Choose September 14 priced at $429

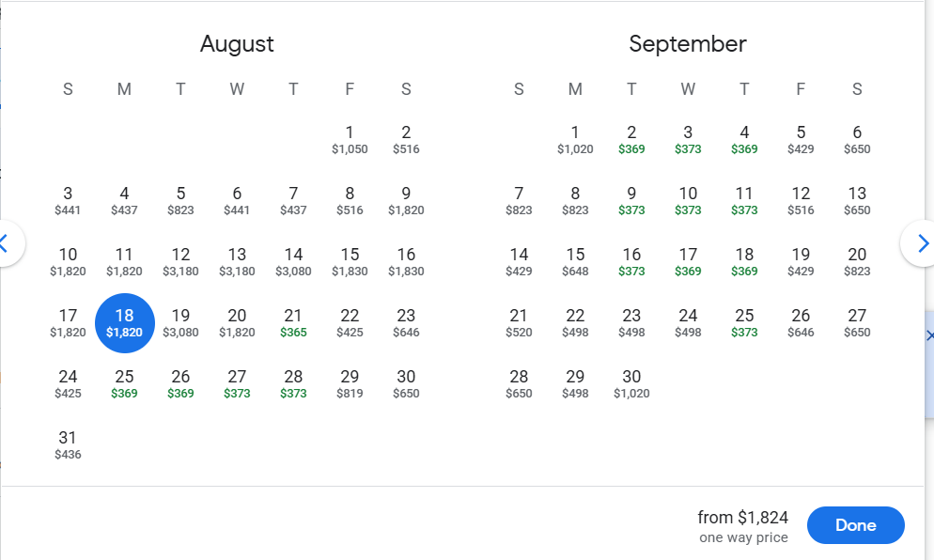point(519,261)
